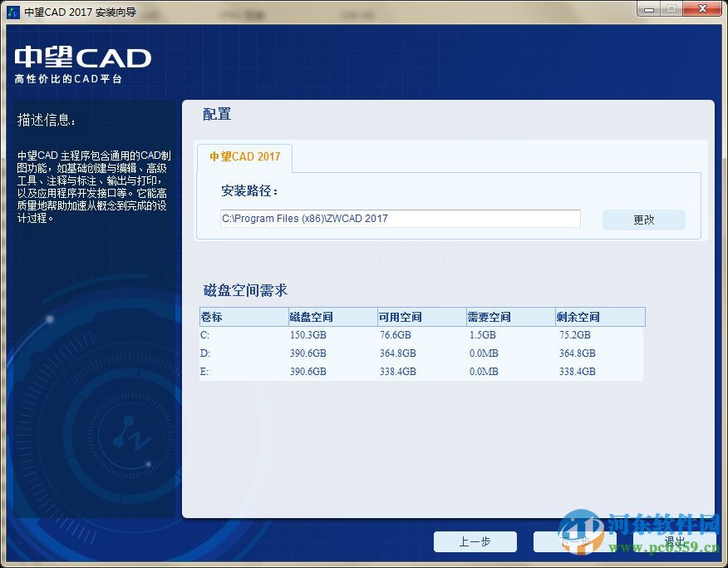This screenshot has width=728, height=568.
Task: Click the 上一步 button
Action: coord(475,541)
